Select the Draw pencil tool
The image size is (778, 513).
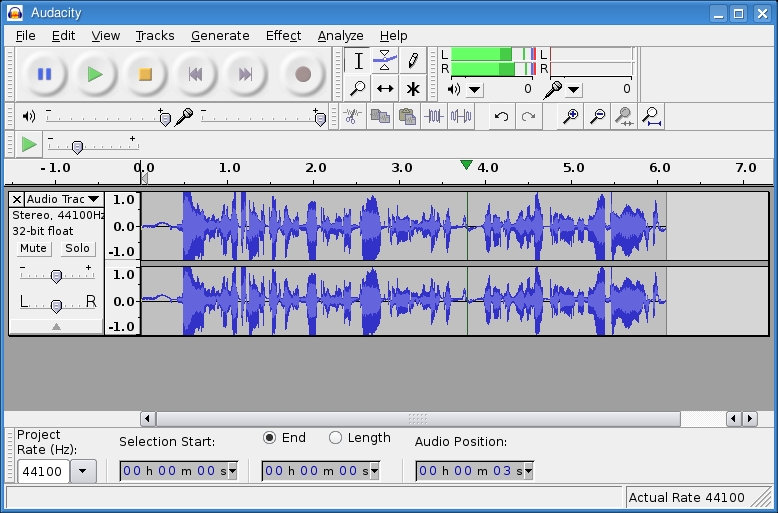tap(412, 61)
